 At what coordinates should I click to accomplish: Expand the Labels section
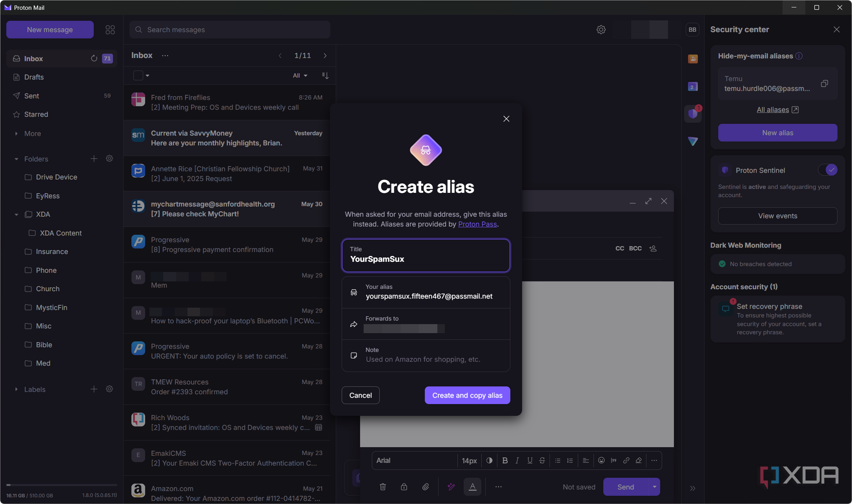point(16,389)
